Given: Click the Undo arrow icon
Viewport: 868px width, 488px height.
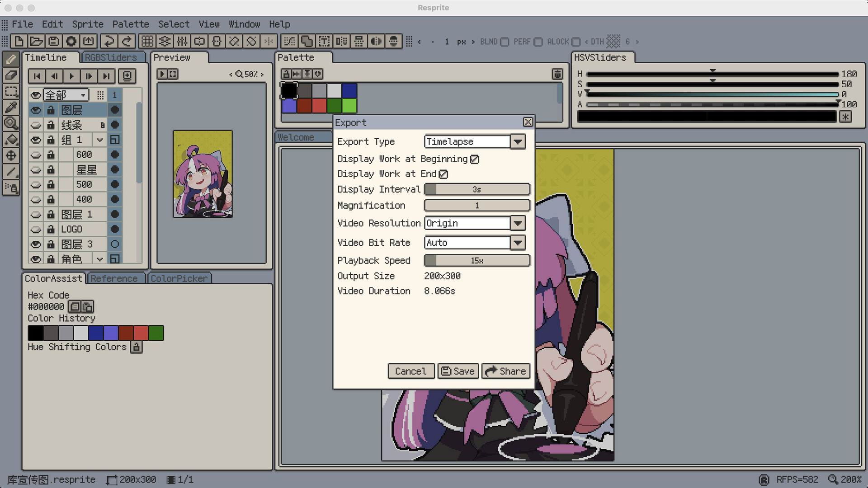Looking at the screenshot, I should (x=108, y=42).
